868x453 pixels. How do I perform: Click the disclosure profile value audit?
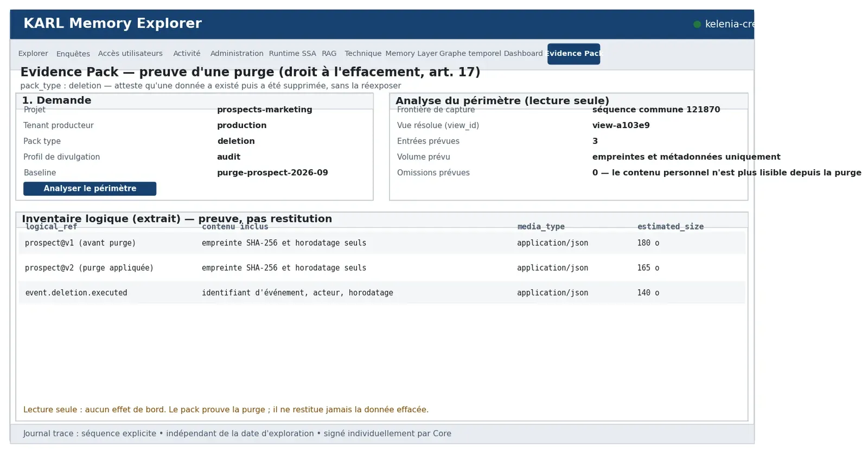229,157
